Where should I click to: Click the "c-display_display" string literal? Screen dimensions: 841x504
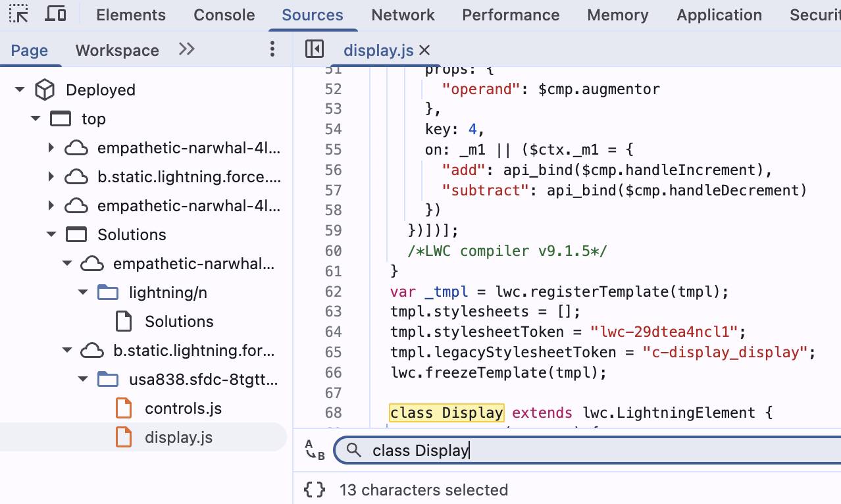click(725, 352)
